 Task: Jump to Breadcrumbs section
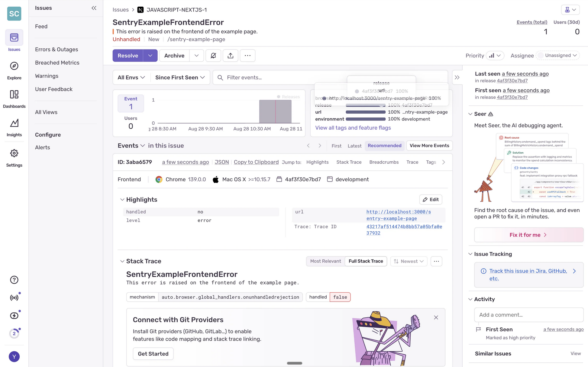(x=384, y=162)
